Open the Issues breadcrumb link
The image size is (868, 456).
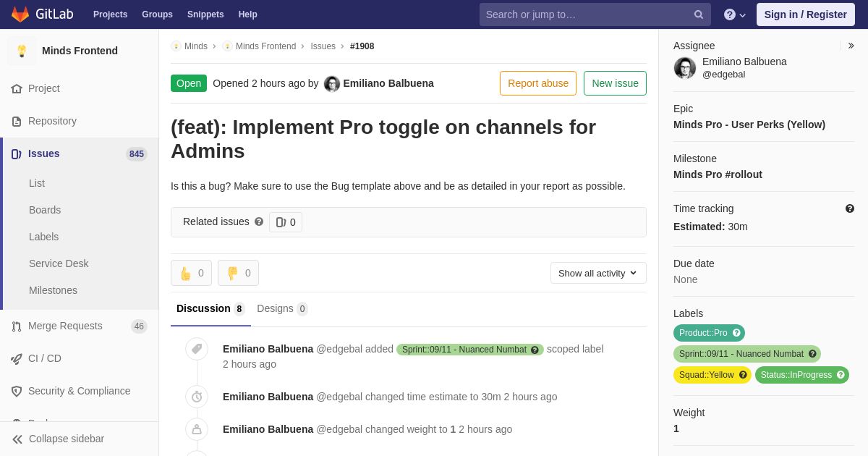[323, 46]
